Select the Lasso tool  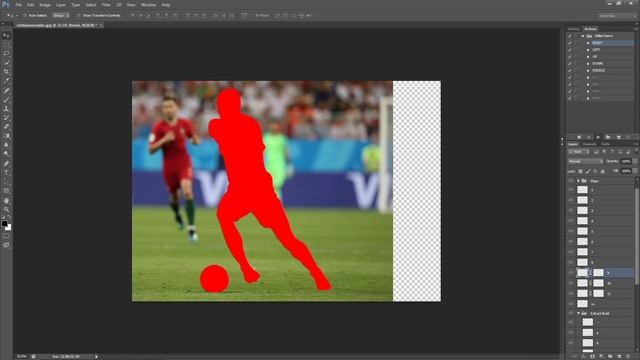(6, 53)
